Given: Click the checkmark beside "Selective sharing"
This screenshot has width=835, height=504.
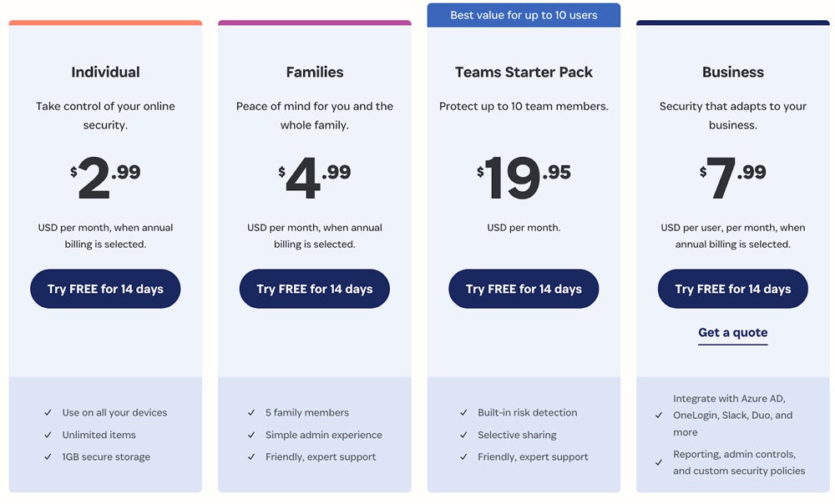Looking at the screenshot, I should point(463,435).
